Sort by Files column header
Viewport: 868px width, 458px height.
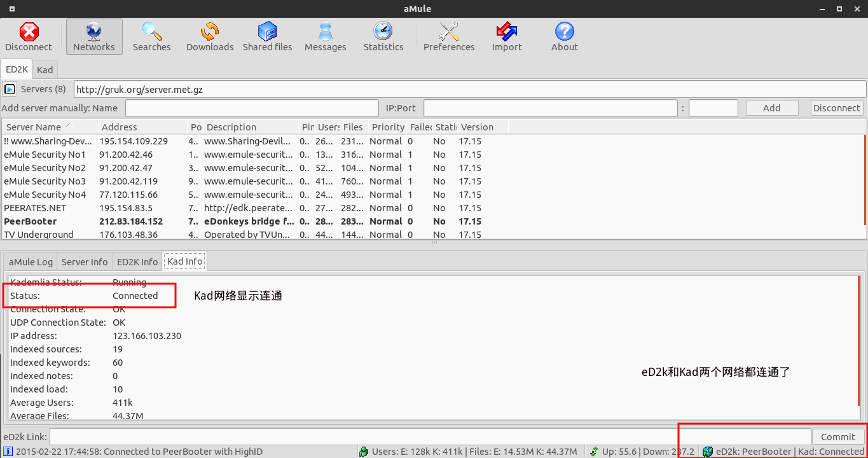click(x=354, y=127)
